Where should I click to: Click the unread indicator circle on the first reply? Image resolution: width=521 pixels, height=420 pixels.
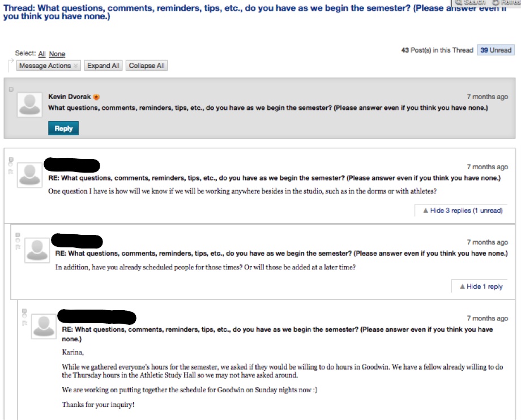click(x=10, y=164)
